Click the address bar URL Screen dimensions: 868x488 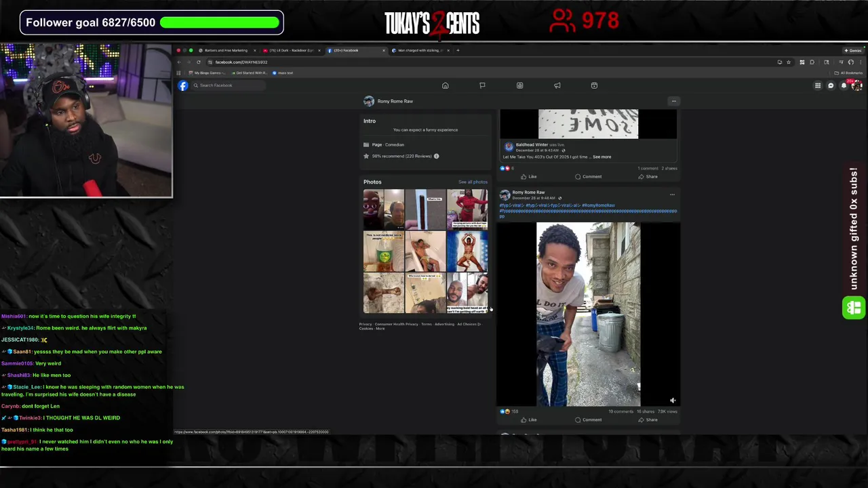(241, 62)
